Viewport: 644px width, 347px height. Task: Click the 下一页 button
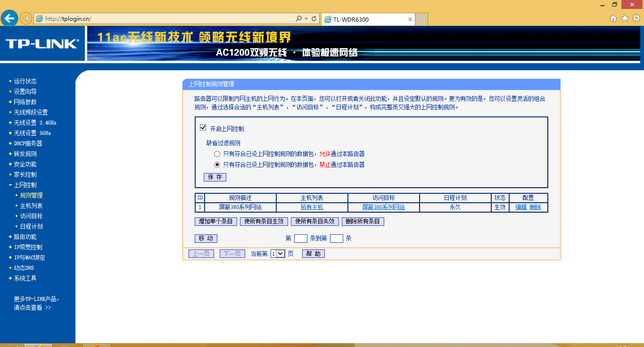coord(232,254)
